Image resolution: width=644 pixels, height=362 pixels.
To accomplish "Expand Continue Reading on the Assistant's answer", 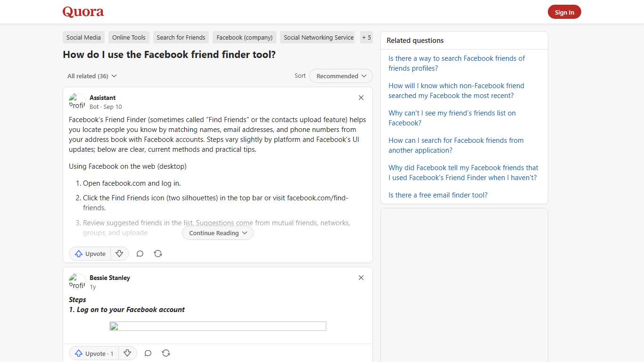I will [x=217, y=233].
